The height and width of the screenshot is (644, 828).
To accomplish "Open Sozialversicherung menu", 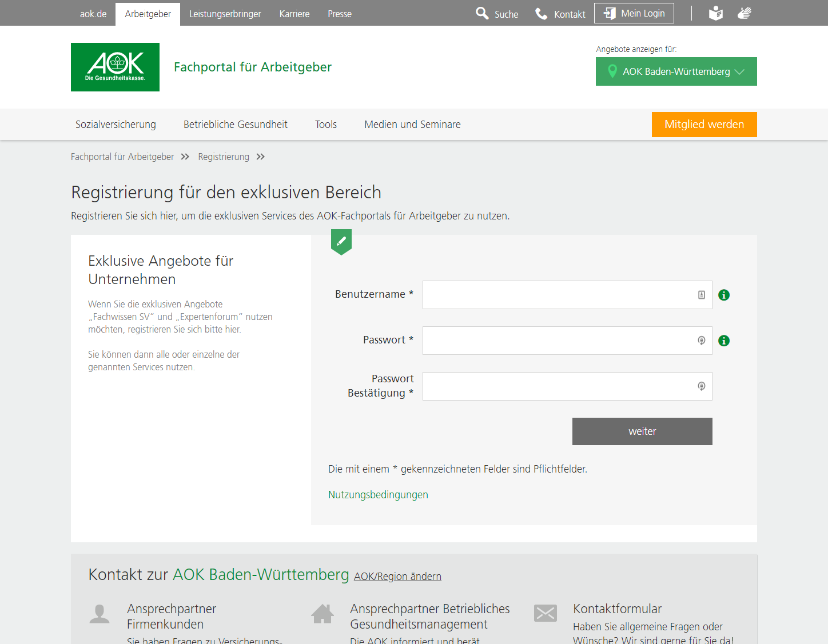I will click(116, 125).
